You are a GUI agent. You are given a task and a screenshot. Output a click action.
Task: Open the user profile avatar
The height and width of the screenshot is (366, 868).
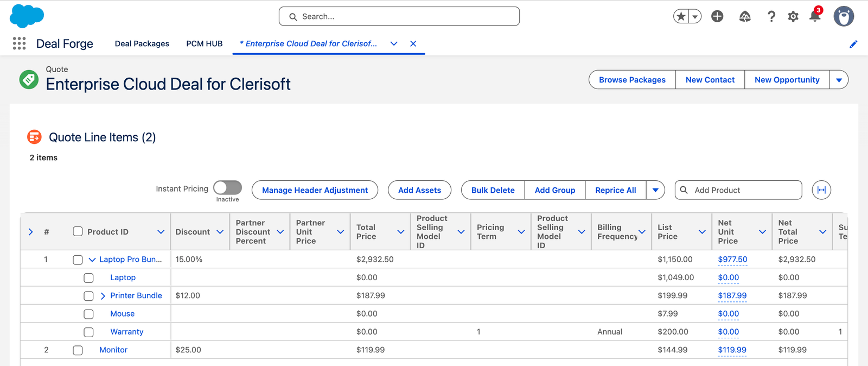click(844, 16)
